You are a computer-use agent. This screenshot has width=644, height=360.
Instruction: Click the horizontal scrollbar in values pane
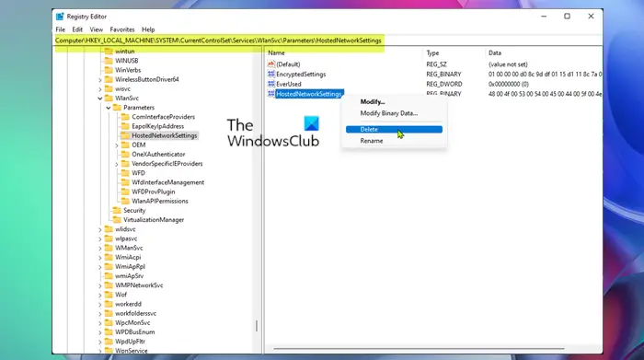tap(419, 349)
